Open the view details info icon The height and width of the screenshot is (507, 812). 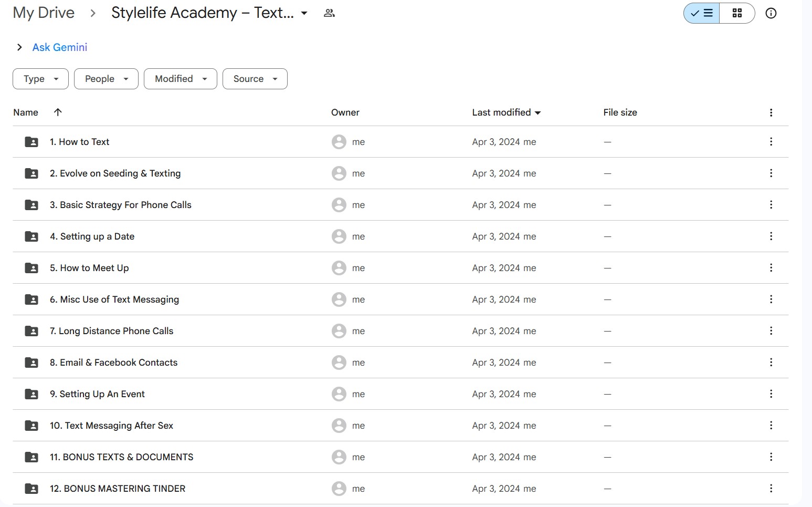771,14
